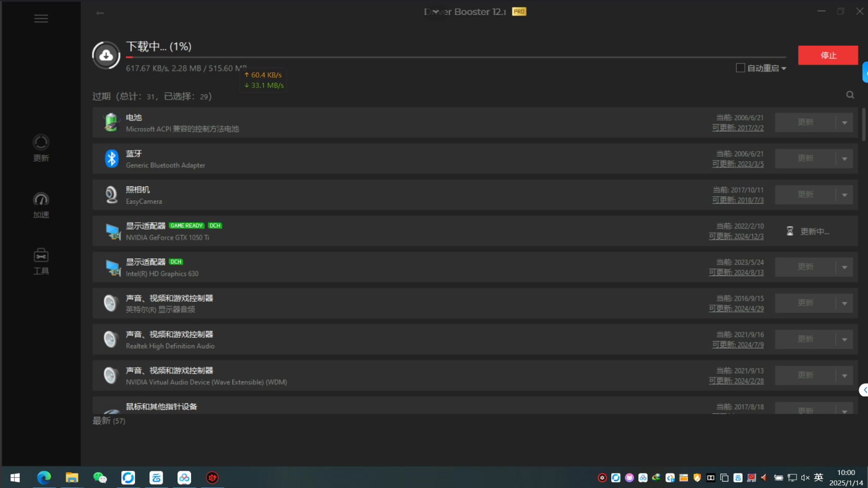The height and width of the screenshot is (488, 868).
Task: Open Driver Booster red taskbar icon
Action: [x=212, y=477]
